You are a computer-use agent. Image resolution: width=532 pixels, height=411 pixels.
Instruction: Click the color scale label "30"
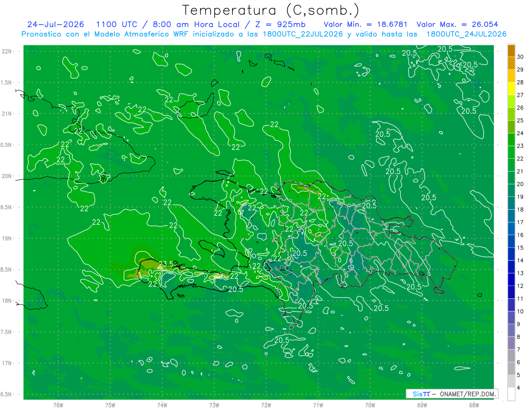tap(520, 57)
